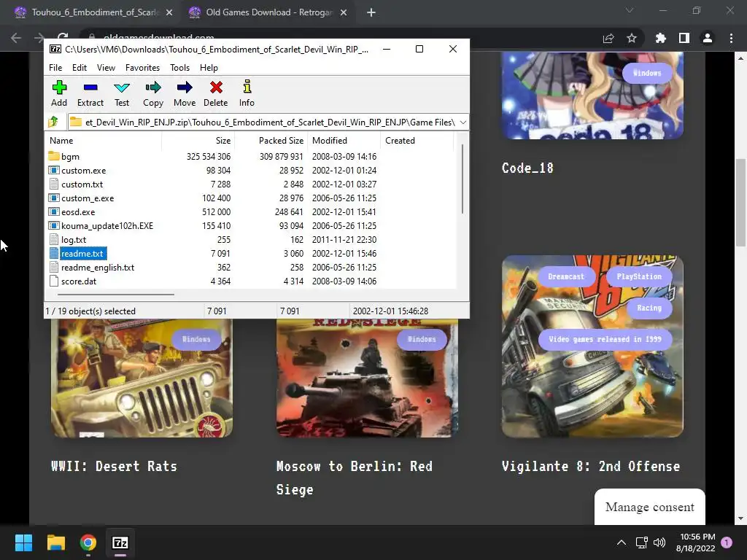Open the Code_18 game link
This screenshot has width=747, height=560.
pyautogui.click(x=527, y=168)
